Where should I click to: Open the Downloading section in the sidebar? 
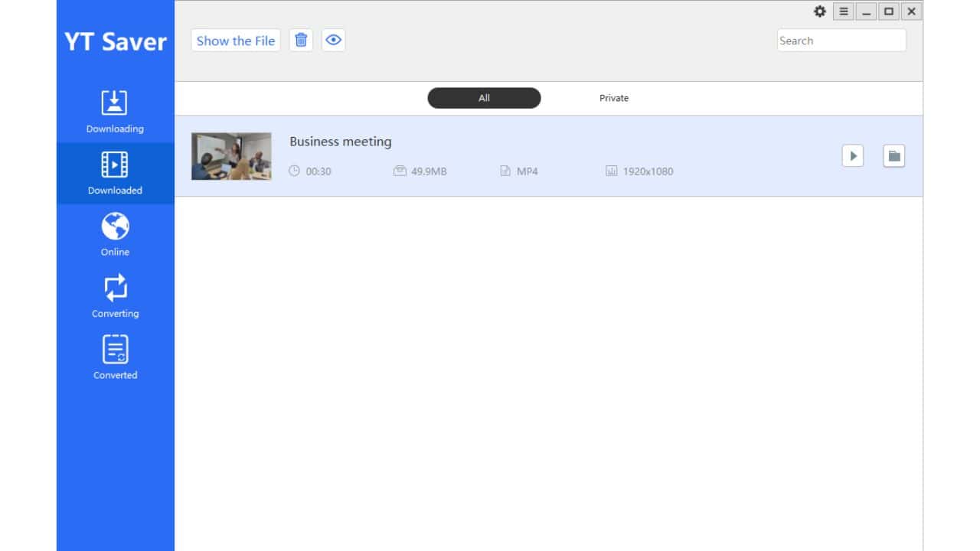point(114,111)
